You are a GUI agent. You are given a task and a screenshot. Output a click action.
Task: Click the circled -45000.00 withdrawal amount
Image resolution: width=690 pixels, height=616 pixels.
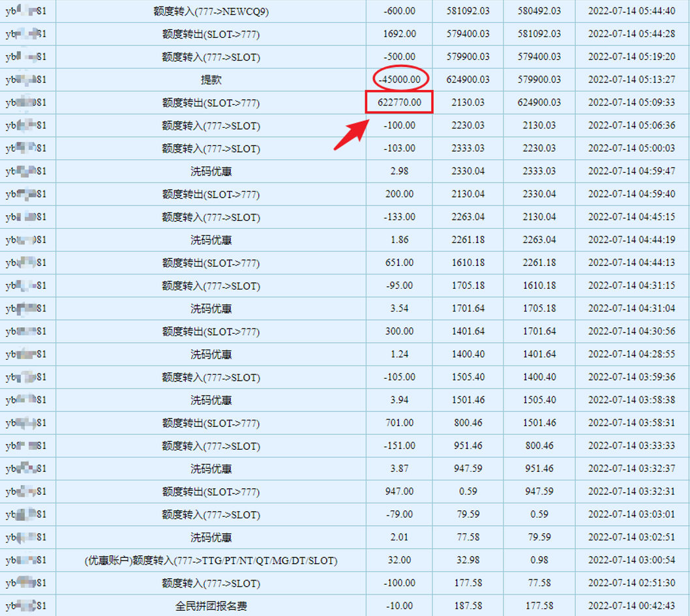coord(400,80)
